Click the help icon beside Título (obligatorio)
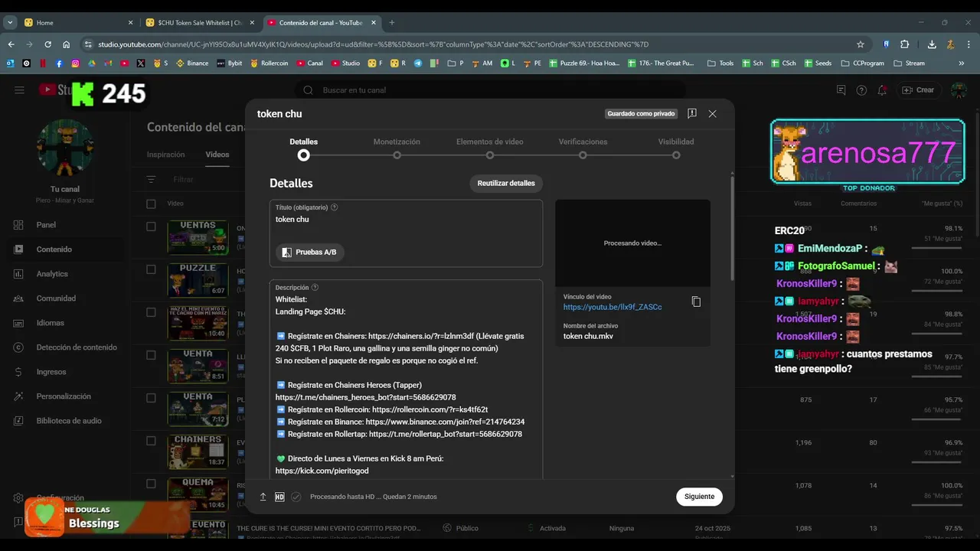Image resolution: width=980 pixels, height=551 pixels. 334,207
